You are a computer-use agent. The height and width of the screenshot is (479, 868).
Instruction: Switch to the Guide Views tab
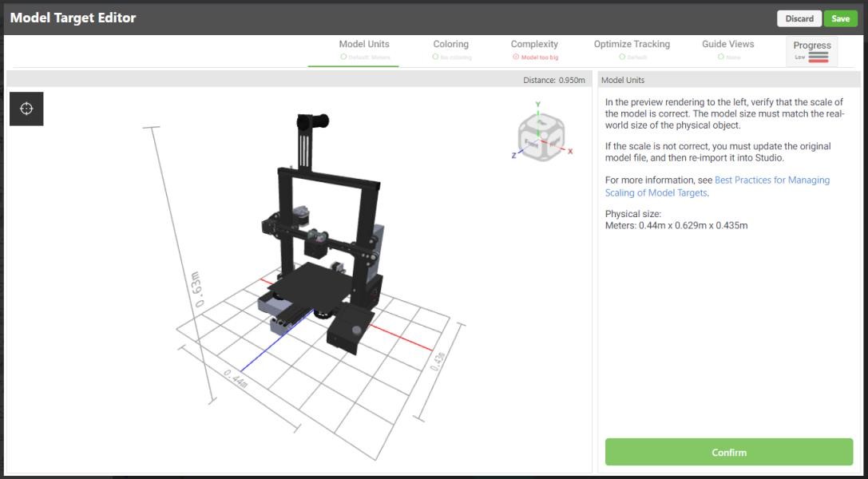[727, 44]
